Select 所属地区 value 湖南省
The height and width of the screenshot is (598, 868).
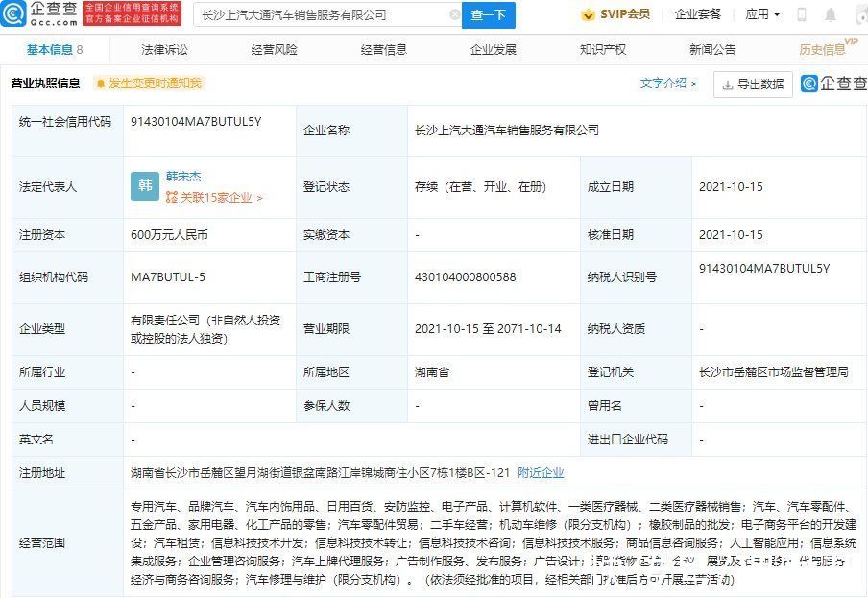point(432,372)
